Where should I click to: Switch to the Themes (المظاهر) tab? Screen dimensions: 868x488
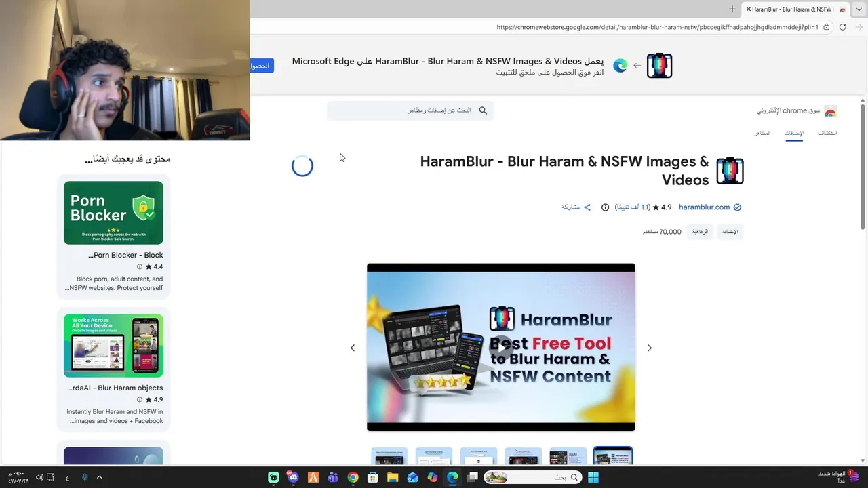(762, 133)
